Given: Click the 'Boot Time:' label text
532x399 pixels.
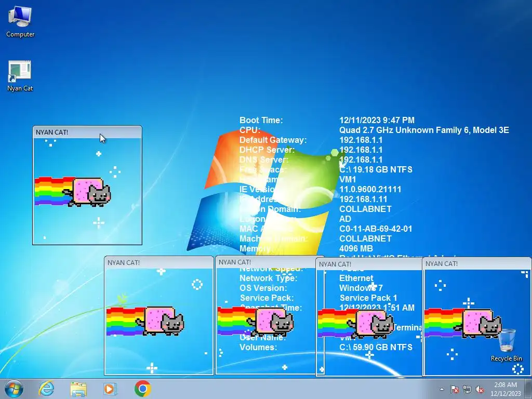Looking at the screenshot, I should (x=261, y=120).
